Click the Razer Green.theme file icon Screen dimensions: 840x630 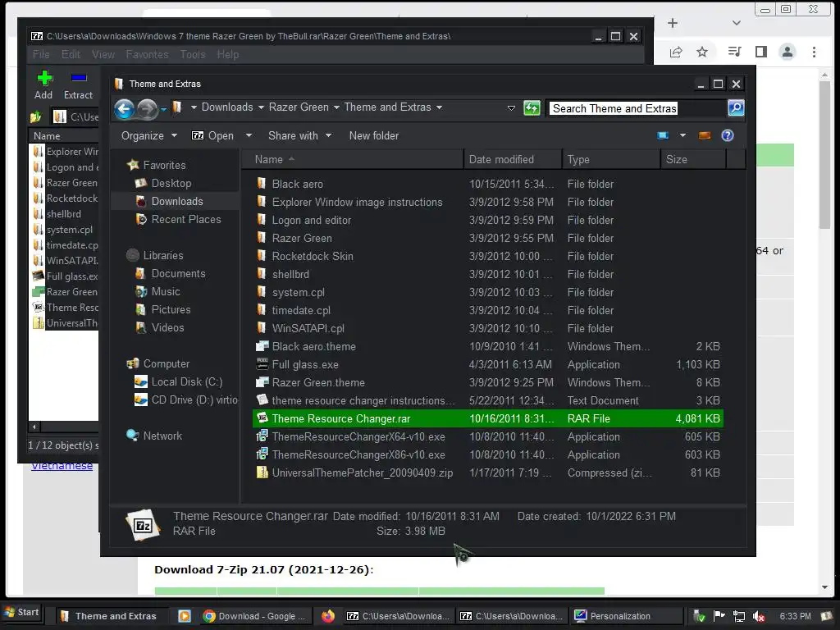[x=262, y=382]
